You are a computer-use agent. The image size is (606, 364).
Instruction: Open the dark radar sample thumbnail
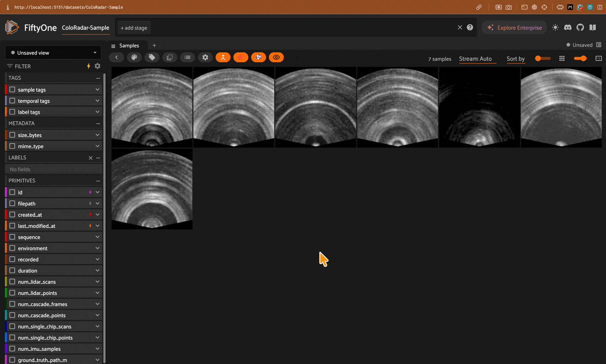(x=479, y=107)
